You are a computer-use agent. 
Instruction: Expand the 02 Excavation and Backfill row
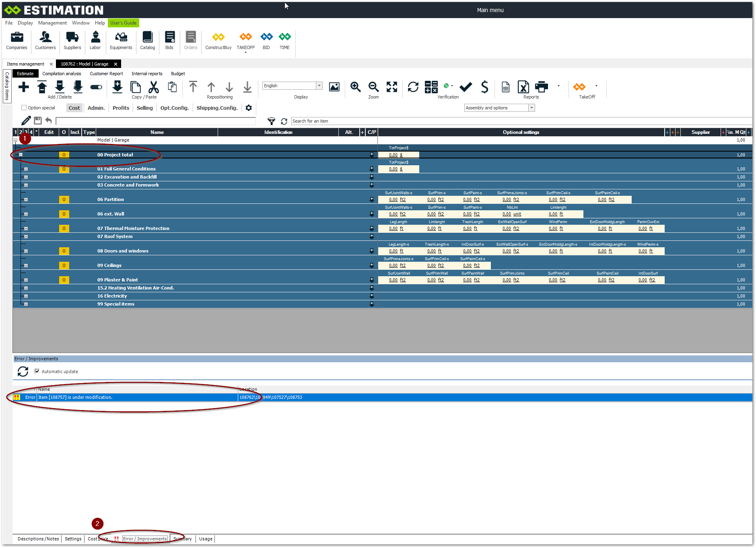[26, 177]
